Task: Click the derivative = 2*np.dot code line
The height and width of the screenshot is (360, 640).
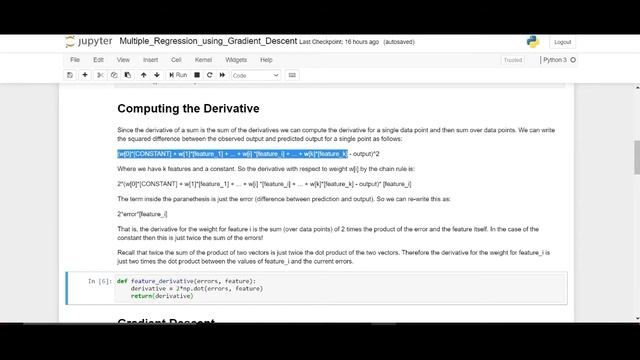Action: click(x=197, y=289)
